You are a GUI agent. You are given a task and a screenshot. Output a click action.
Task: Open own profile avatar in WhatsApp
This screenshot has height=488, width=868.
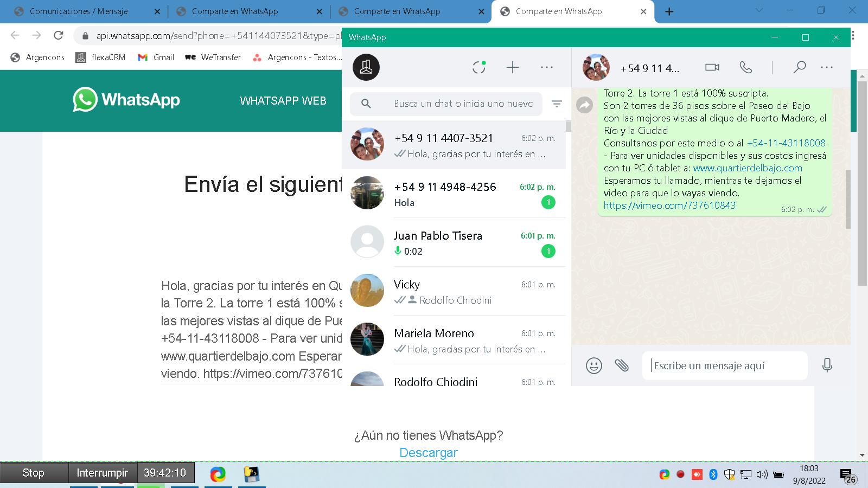coord(366,67)
